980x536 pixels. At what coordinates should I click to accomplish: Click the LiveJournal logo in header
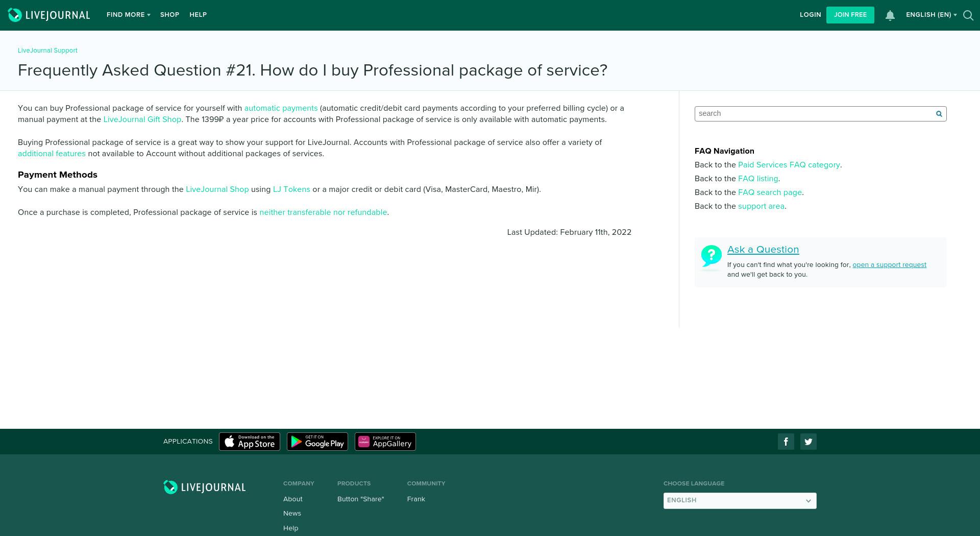pyautogui.click(x=49, y=15)
